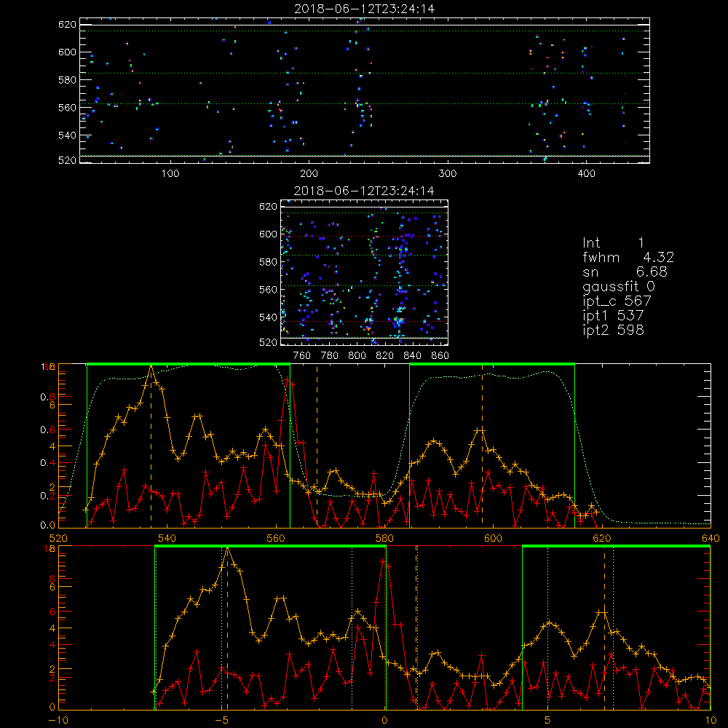Screen dimensions: 728x728
Task: Select x-axis label 400 of the top plot
Action: (586, 174)
